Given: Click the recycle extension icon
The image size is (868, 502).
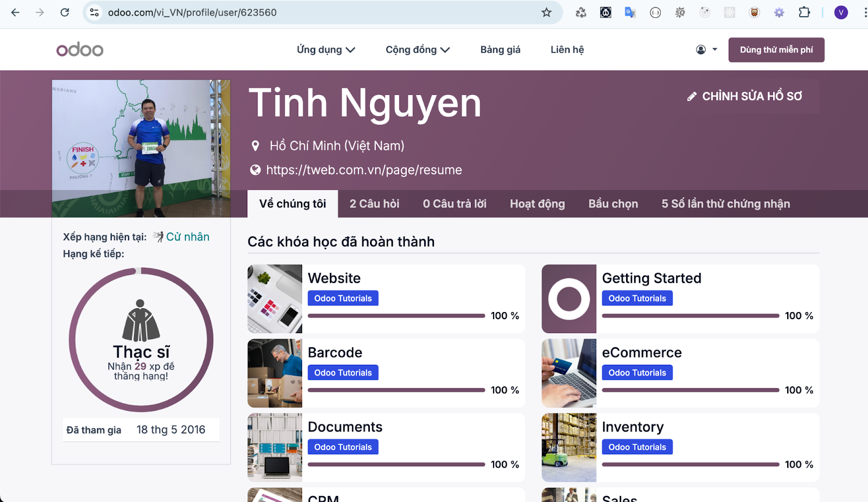Looking at the screenshot, I should click(x=581, y=12).
